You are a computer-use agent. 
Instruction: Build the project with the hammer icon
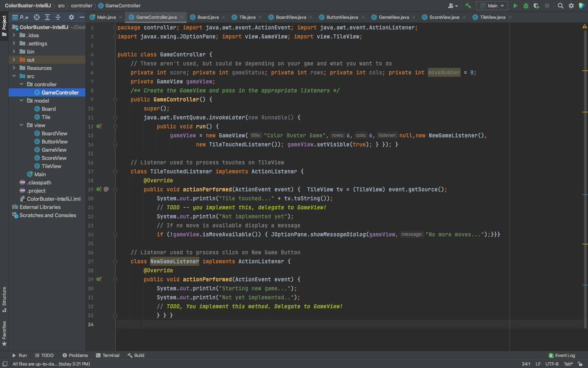pyautogui.click(x=468, y=6)
